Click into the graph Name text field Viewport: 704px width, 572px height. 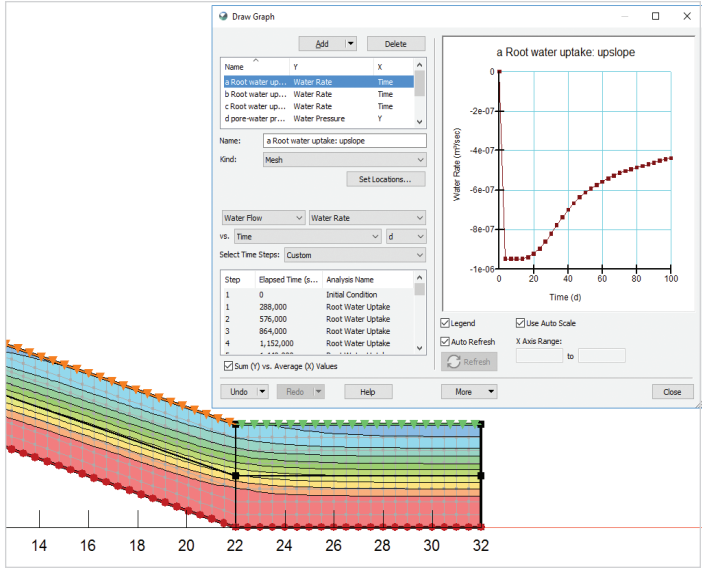click(344, 141)
